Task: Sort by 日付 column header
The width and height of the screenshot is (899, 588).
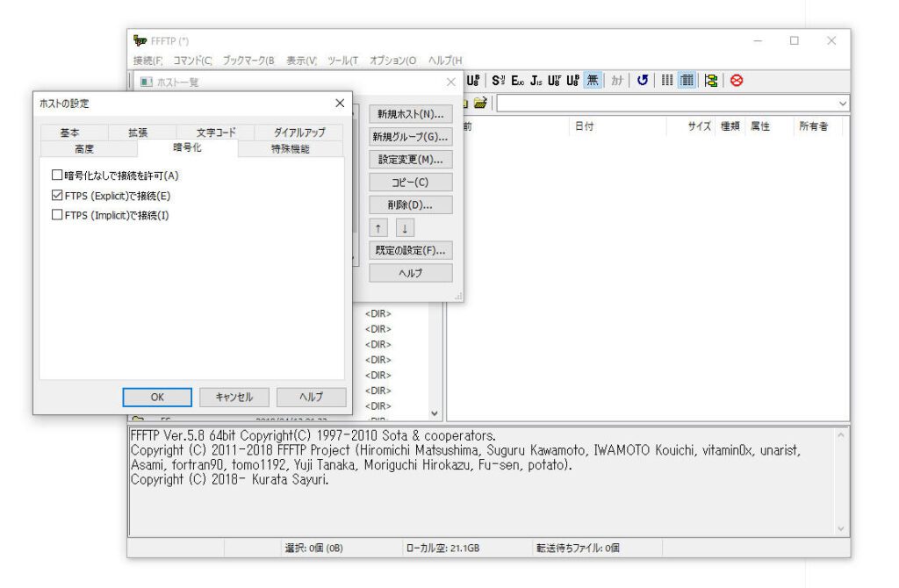Action: tap(619, 126)
